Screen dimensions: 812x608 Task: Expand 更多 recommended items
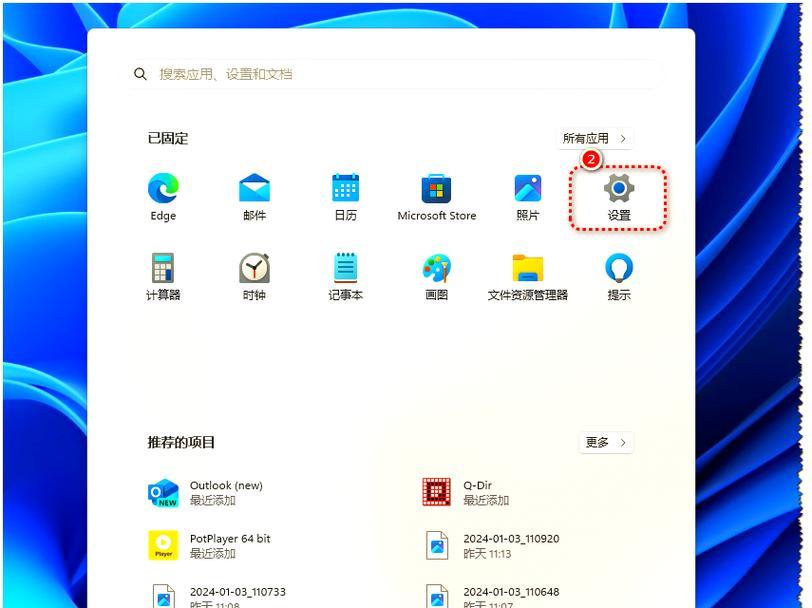pos(606,442)
